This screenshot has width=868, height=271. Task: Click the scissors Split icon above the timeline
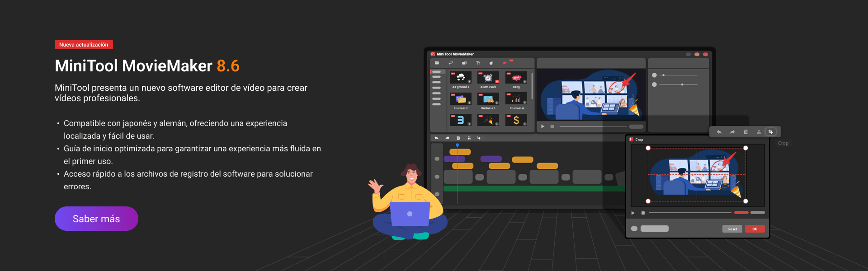tap(469, 138)
